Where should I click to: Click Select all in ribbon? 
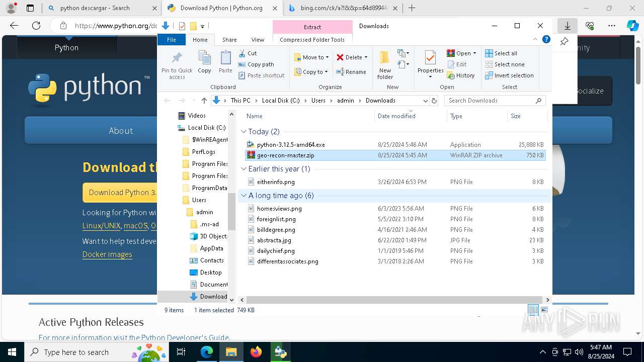pyautogui.click(x=501, y=53)
